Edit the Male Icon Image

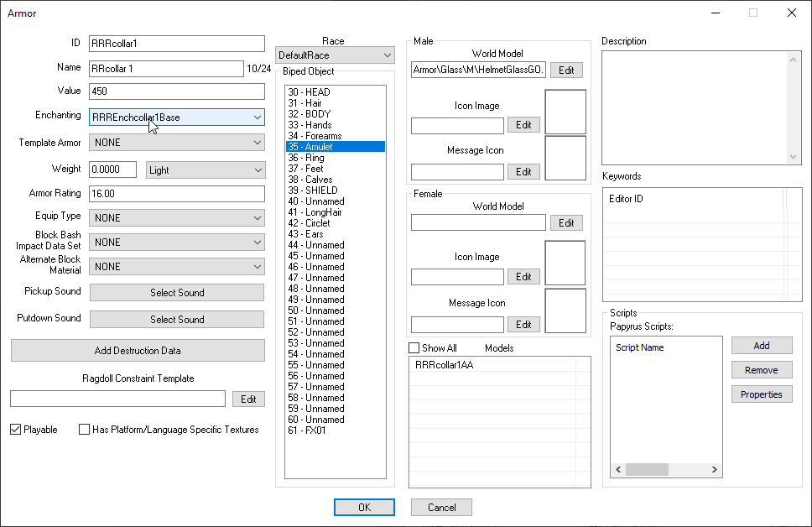coord(523,124)
